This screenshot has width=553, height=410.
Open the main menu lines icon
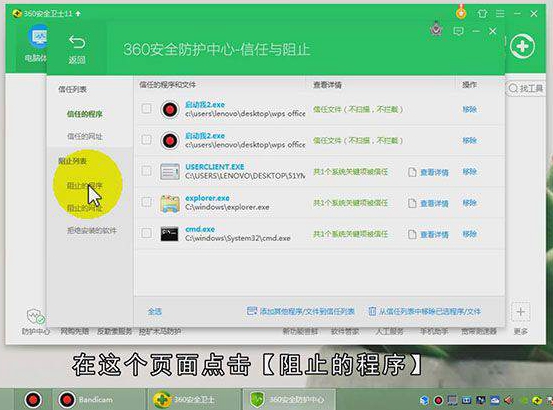pyautogui.click(x=500, y=14)
